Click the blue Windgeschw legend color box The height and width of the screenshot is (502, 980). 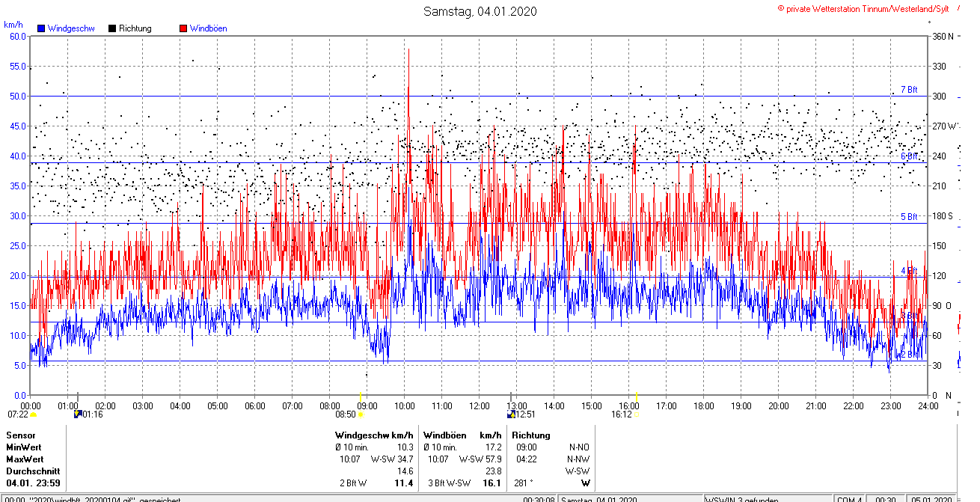41,28
